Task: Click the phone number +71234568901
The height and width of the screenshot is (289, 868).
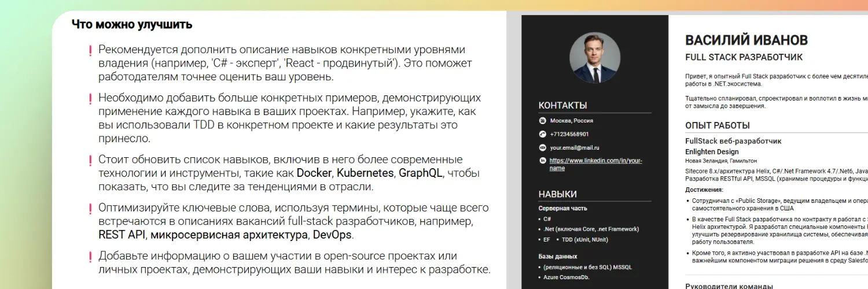Action: (569, 134)
